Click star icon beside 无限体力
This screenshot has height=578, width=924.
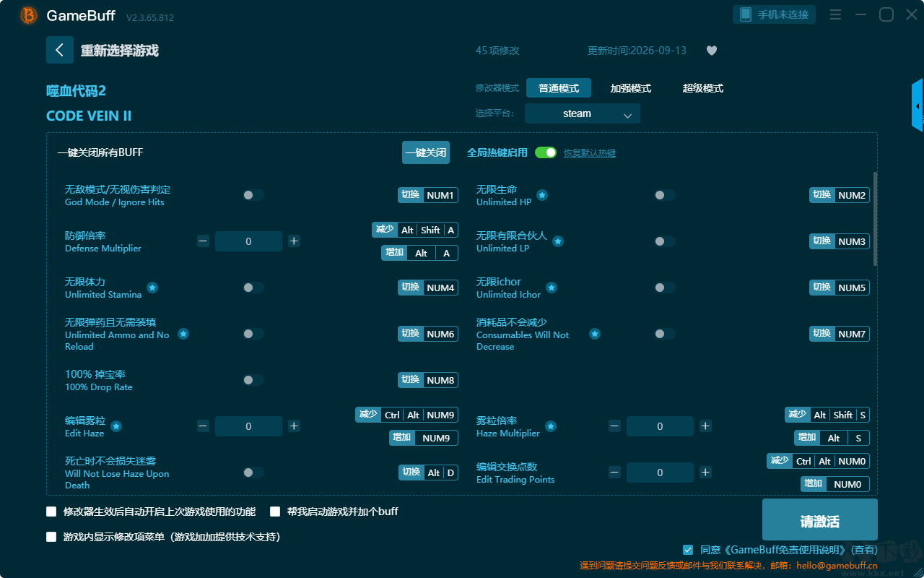click(152, 288)
